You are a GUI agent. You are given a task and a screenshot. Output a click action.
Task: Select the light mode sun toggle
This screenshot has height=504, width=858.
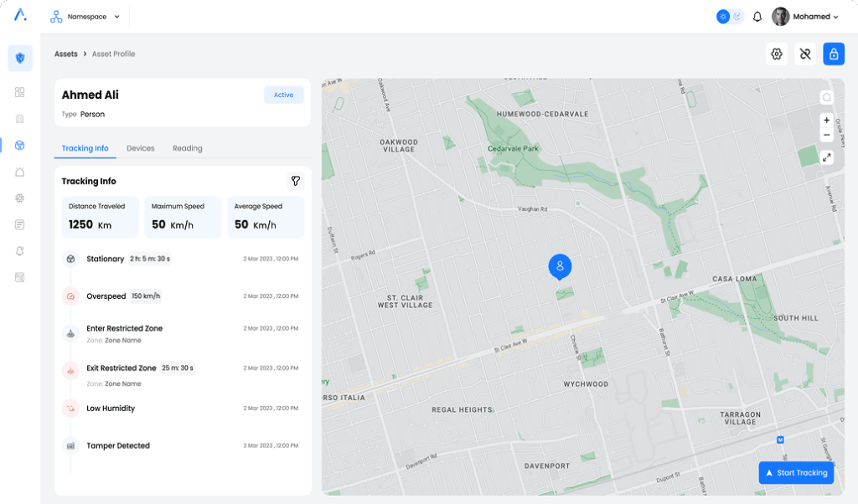723,17
